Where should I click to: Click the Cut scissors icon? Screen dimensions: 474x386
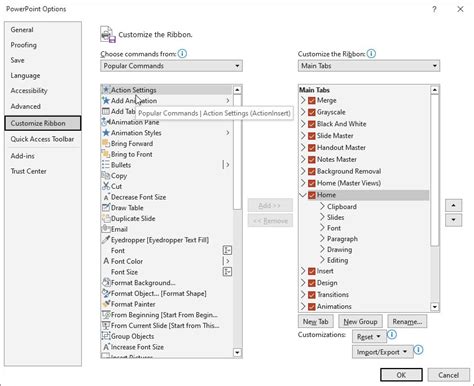(106, 186)
